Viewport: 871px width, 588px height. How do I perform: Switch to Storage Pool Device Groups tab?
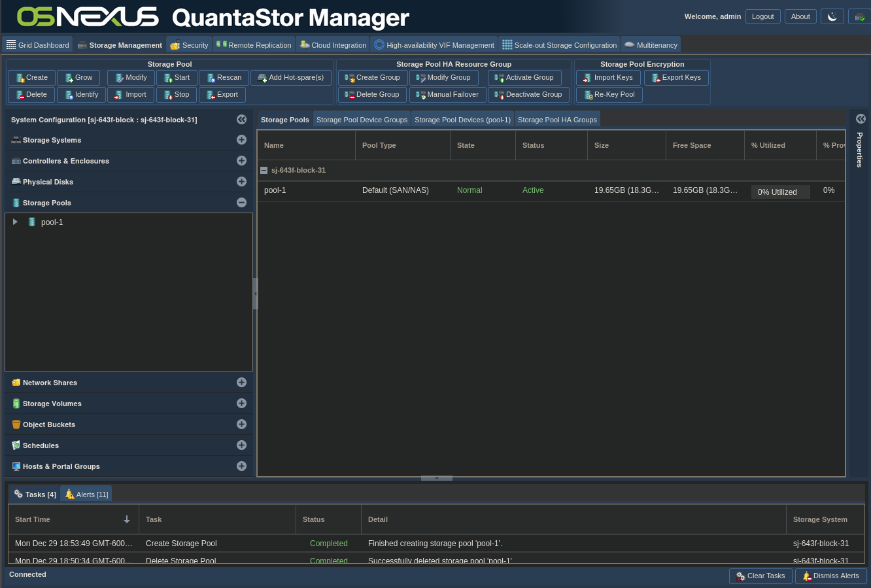coord(362,120)
